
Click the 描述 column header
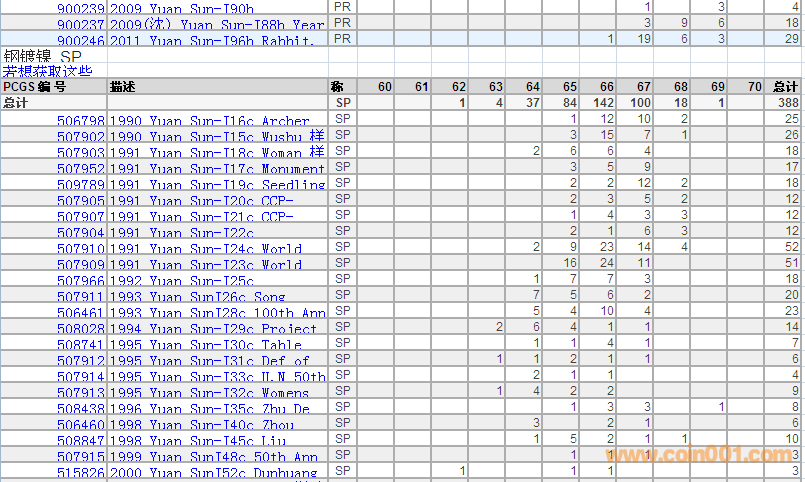click(123, 87)
